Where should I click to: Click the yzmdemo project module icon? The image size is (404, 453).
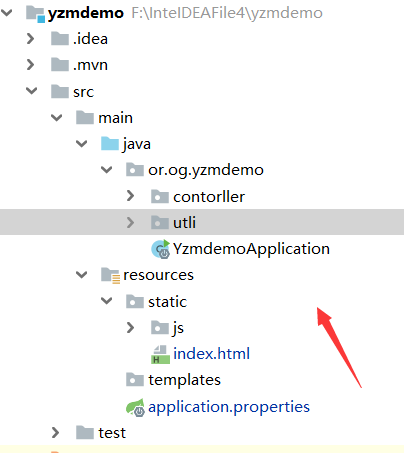point(35,14)
